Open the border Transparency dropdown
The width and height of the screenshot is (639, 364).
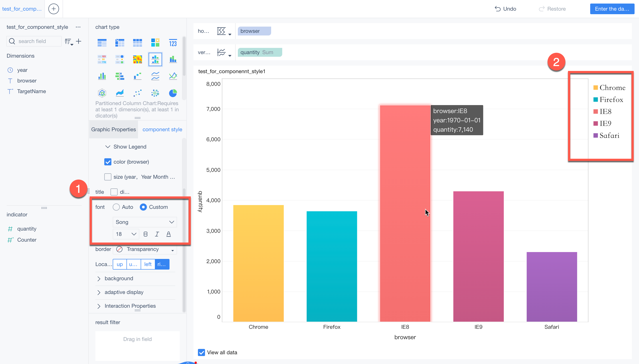pyautogui.click(x=145, y=249)
